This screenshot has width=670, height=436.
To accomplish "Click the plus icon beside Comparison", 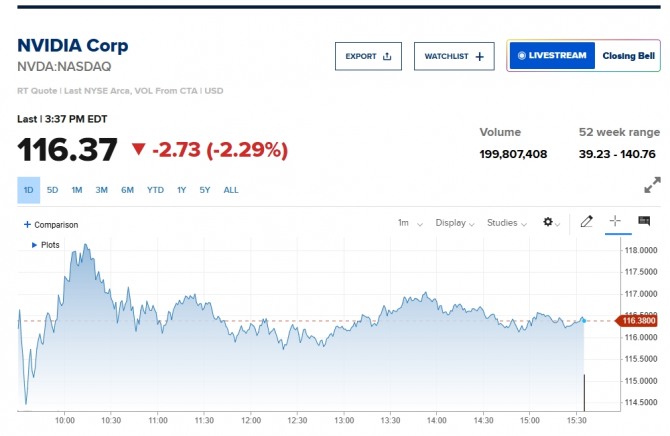I will (27, 225).
